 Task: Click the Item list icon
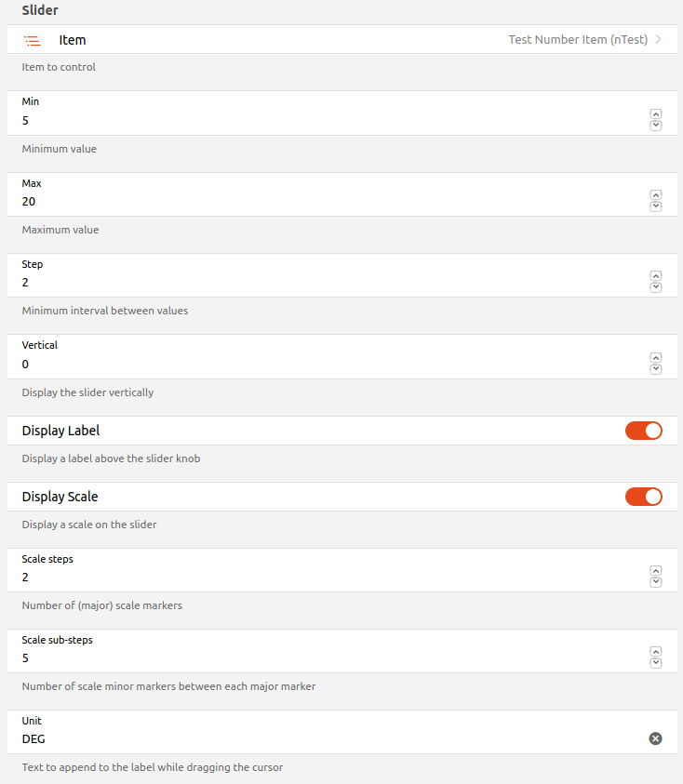click(x=33, y=41)
